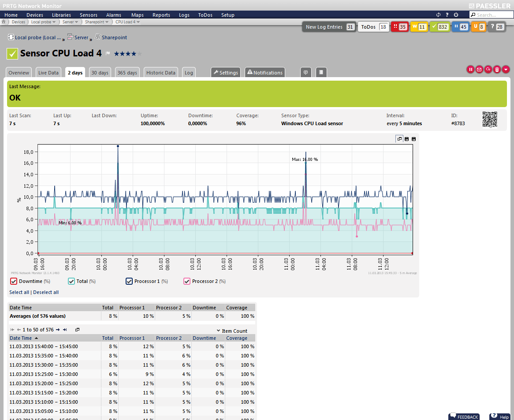This screenshot has height=420, width=514.
Task: Expand the Sharepoint breadcrumb dropdown
Action: pos(107,22)
